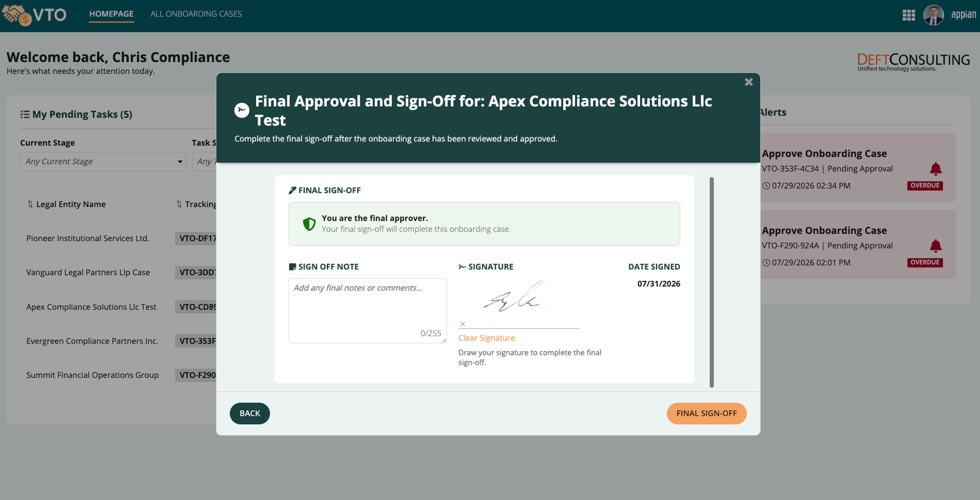The width and height of the screenshot is (980, 500).
Task: Click the 'You are the final approver.' banner
Action: pyautogui.click(x=484, y=224)
